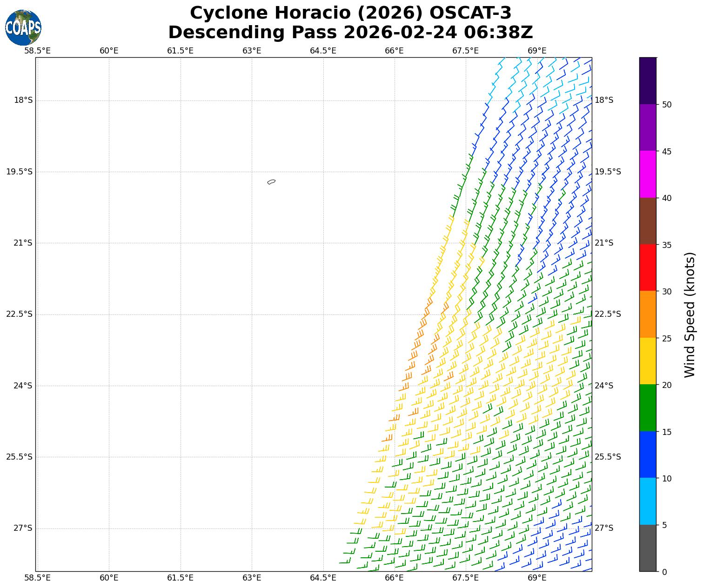Click the cyan 5–10 knot colorbar segment

[648, 501]
